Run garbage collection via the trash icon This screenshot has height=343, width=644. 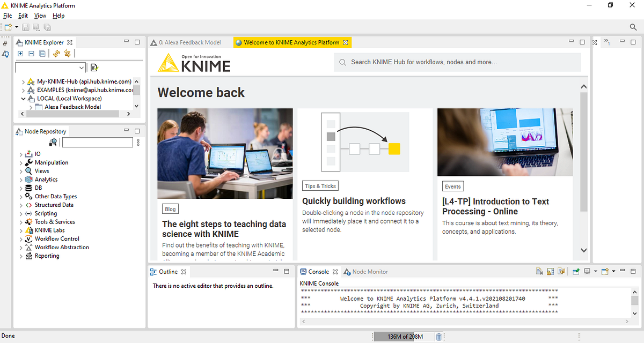pos(439,337)
